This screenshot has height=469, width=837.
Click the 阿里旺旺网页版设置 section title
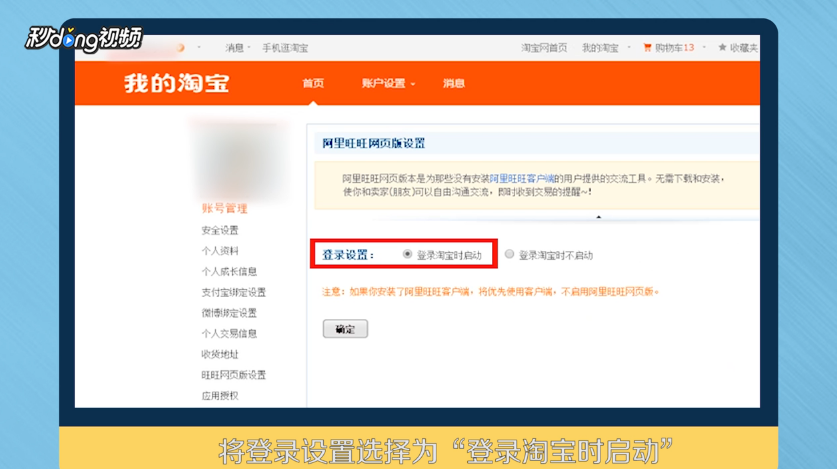click(x=374, y=143)
